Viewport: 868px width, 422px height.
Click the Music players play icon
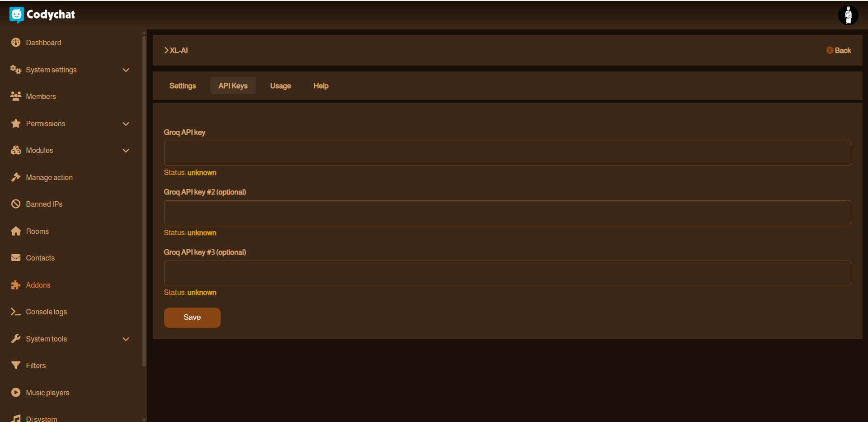click(x=16, y=393)
